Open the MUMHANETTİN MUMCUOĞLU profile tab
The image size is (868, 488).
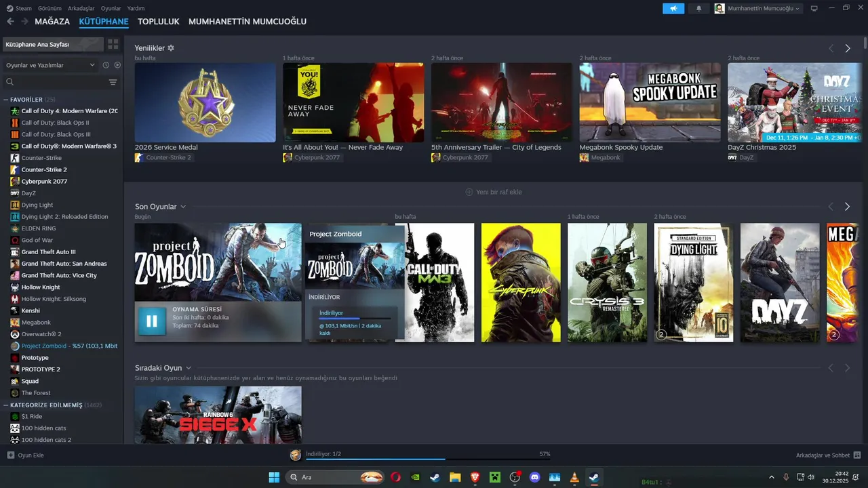coord(248,22)
